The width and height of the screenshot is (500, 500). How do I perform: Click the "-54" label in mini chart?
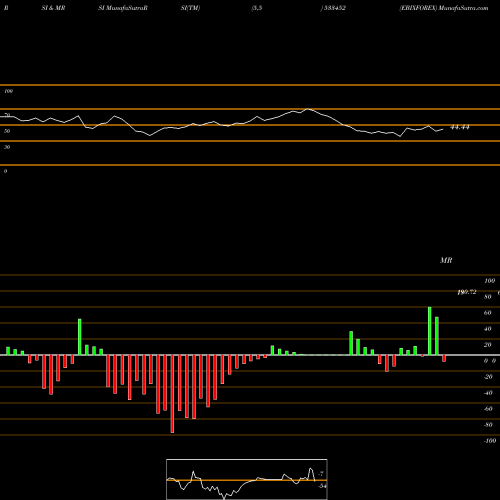click(x=322, y=486)
